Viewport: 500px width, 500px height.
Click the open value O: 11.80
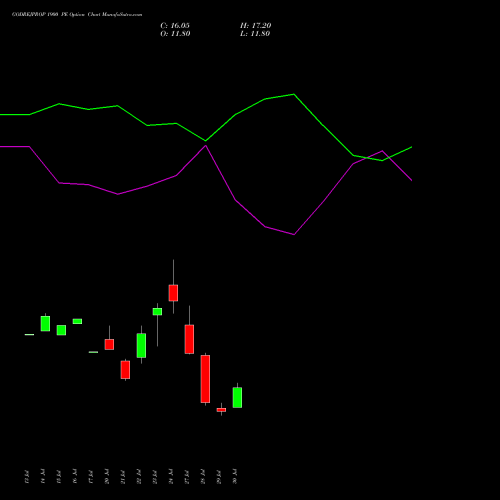click(x=175, y=34)
